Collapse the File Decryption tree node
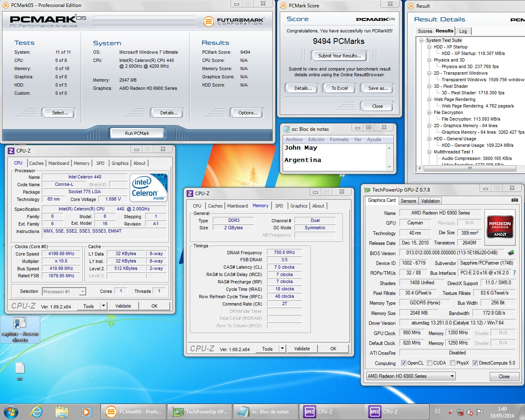The width and height of the screenshot is (525, 420). (x=429, y=112)
